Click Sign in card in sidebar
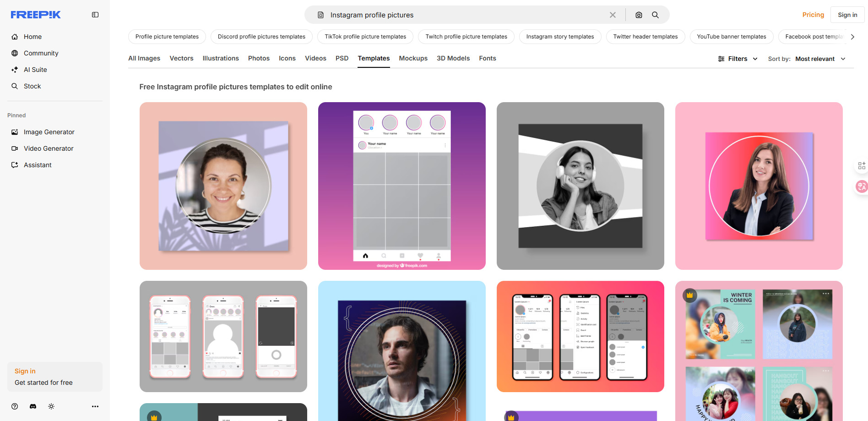 point(55,377)
